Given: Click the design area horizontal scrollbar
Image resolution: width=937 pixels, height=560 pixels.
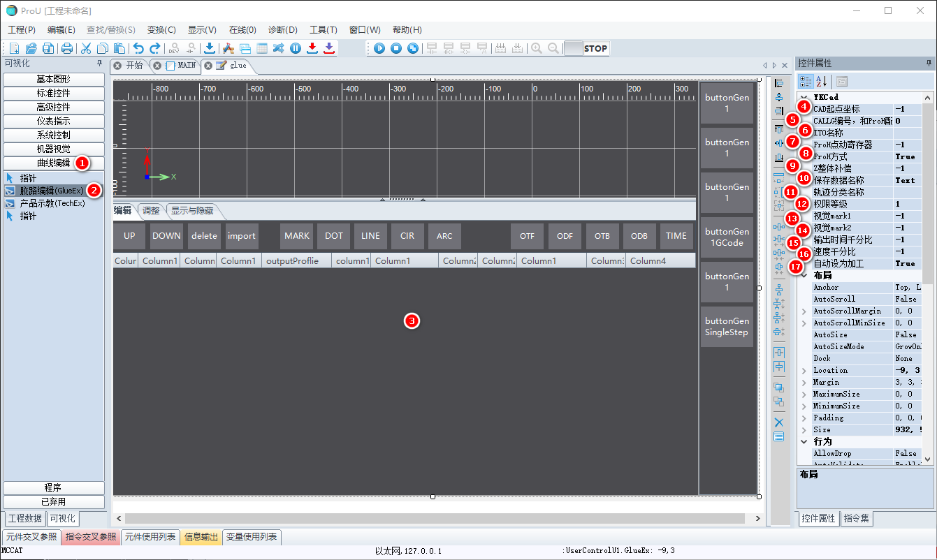Looking at the screenshot, I should coord(435,518).
